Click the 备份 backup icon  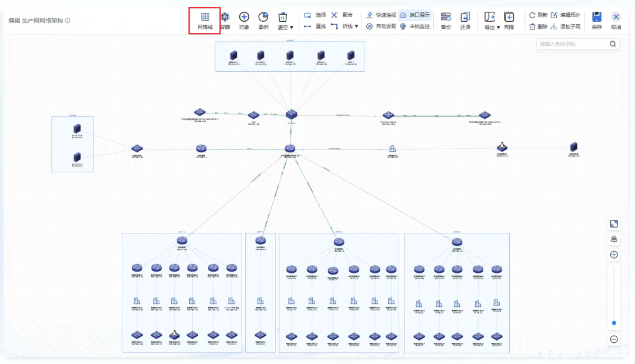(x=446, y=20)
